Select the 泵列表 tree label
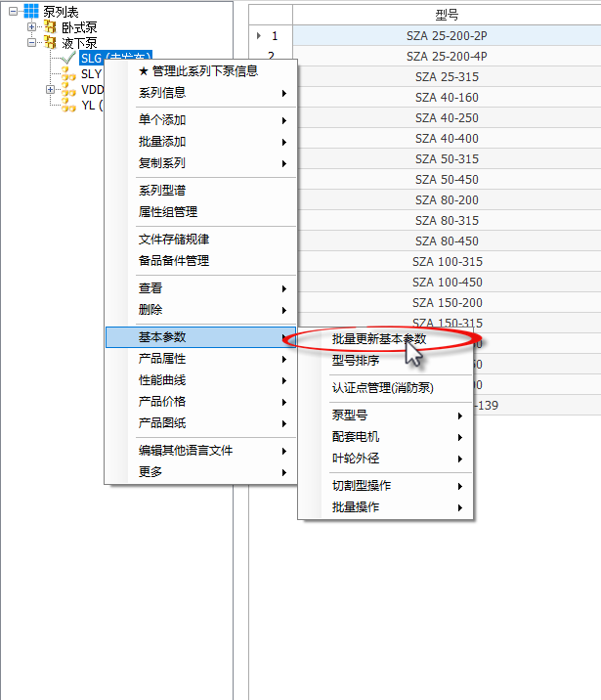 point(61,12)
